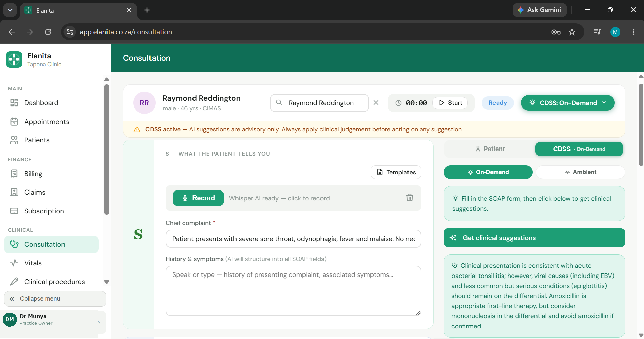Screen dimensions: 644x339
Task: Open the browser tab search dropdown
Action: coord(10,10)
